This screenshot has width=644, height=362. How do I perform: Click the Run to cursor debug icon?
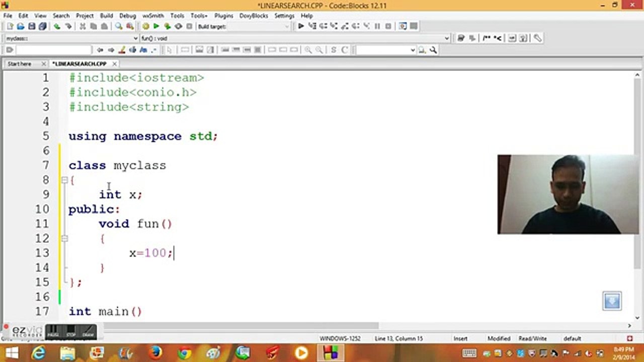pyautogui.click(x=312, y=26)
